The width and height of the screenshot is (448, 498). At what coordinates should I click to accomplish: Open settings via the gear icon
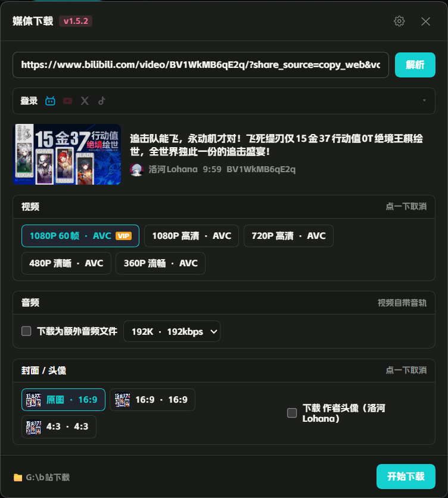coord(399,21)
